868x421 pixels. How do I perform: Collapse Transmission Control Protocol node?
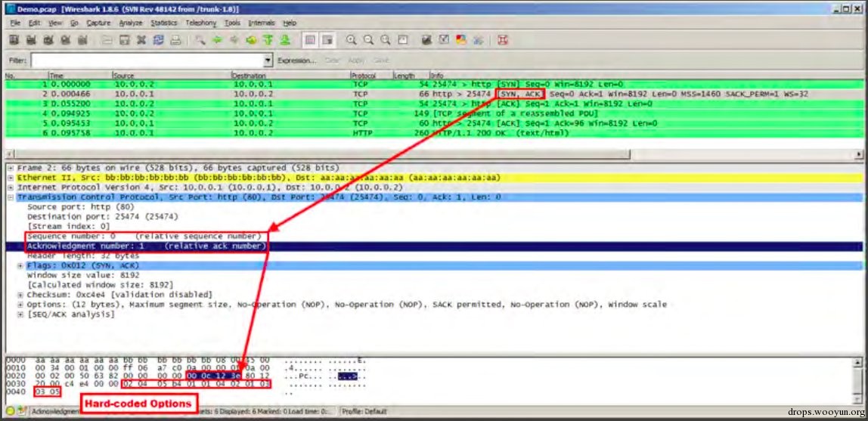point(11,197)
